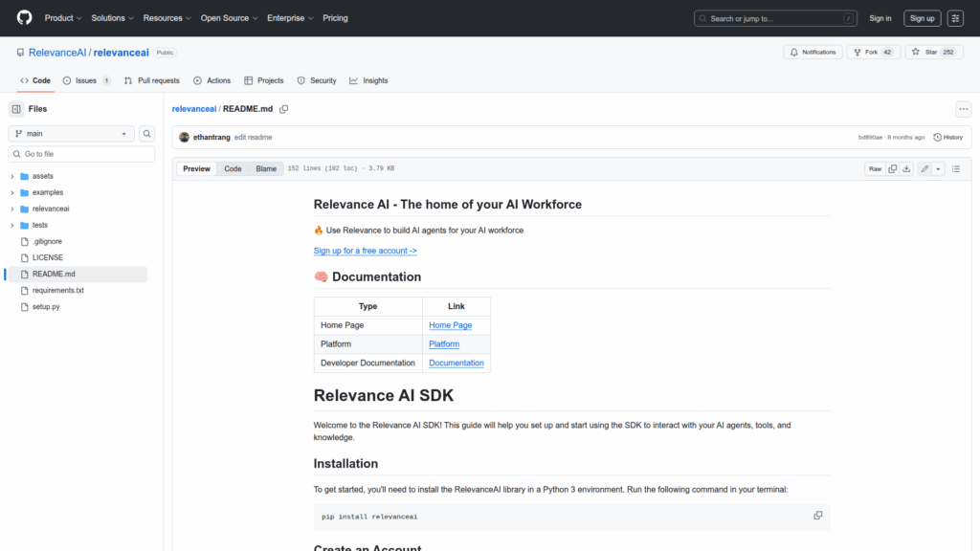The width and height of the screenshot is (980, 551).
Task: Click the Sign in link
Action: tap(880, 18)
